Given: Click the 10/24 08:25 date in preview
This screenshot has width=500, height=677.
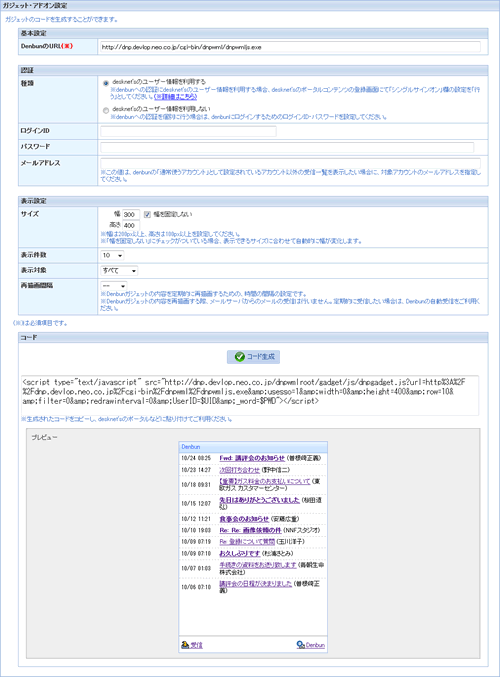Looking at the screenshot, I should point(196,458).
